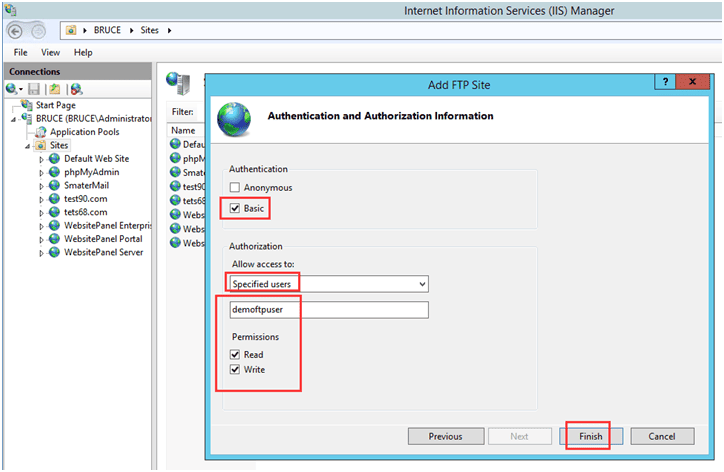Screen dimensions: 724x472
Task: Click the Save icon in Connections toolbar
Action: (x=34, y=89)
